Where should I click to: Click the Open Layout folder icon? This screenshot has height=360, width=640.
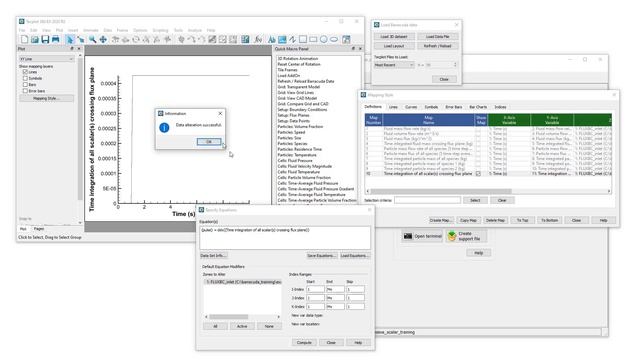click(x=35, y=40)
